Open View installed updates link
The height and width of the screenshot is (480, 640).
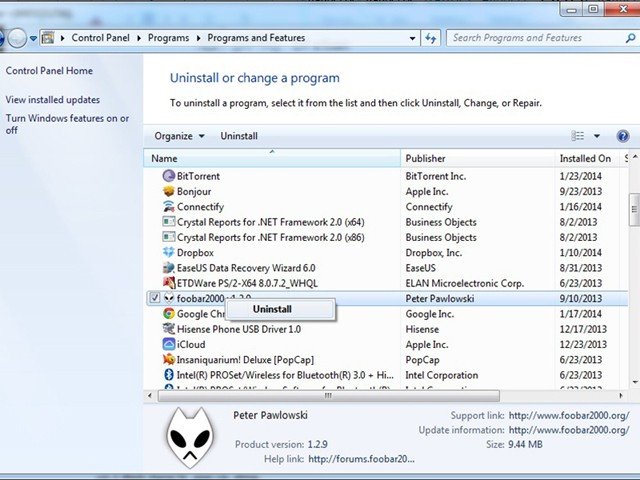pos(53,100)
